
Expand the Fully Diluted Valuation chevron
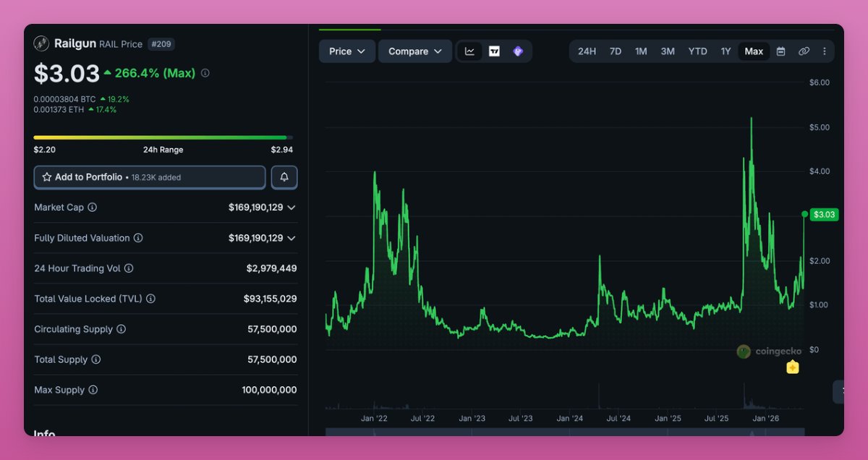[x=292, y=238]
